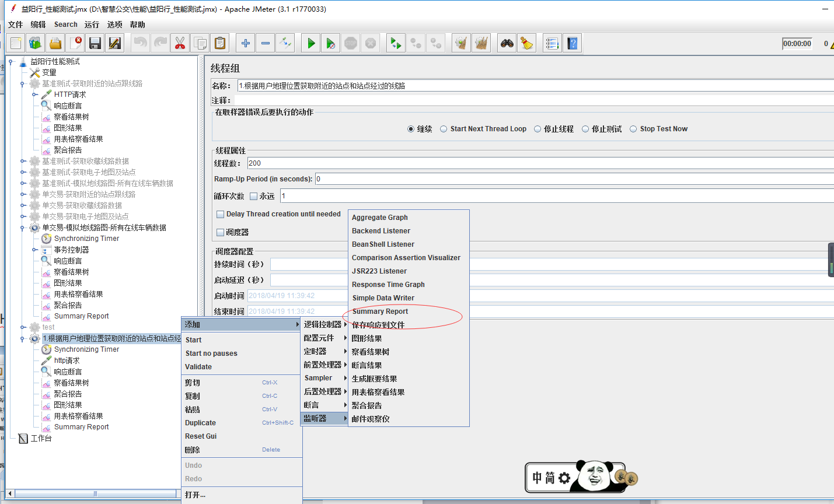Collapse the 单交易-模拟地线路图-所有在线车辆数据 node
Image resolution: width=834 pixels, height=504 pixels.
pyautogui.click(x=23, y=228)
